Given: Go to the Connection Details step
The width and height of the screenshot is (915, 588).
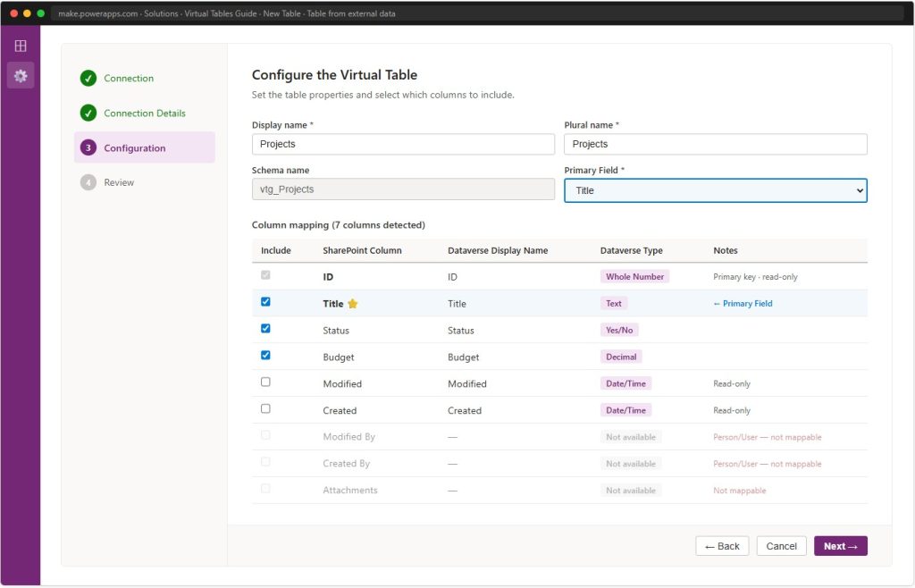Looking at the screenshot, I should (x=145, y=113).
